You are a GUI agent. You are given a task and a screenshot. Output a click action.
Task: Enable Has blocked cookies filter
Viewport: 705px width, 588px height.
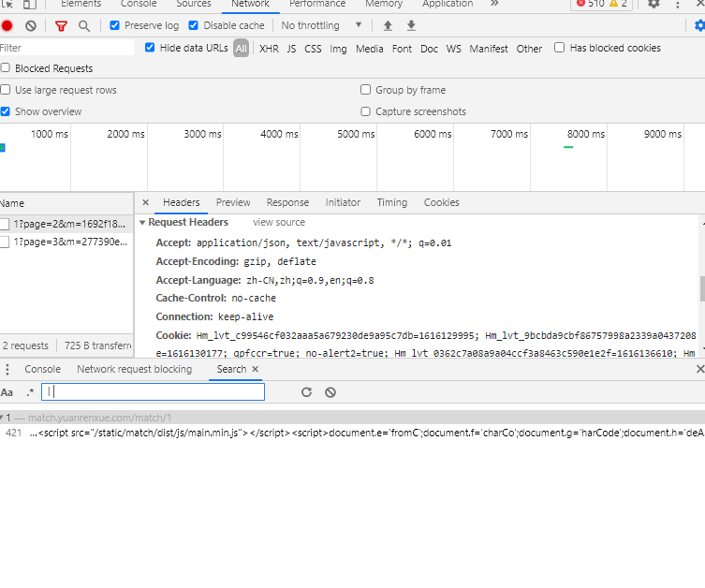pyautogui.click(x=559, y=48)
